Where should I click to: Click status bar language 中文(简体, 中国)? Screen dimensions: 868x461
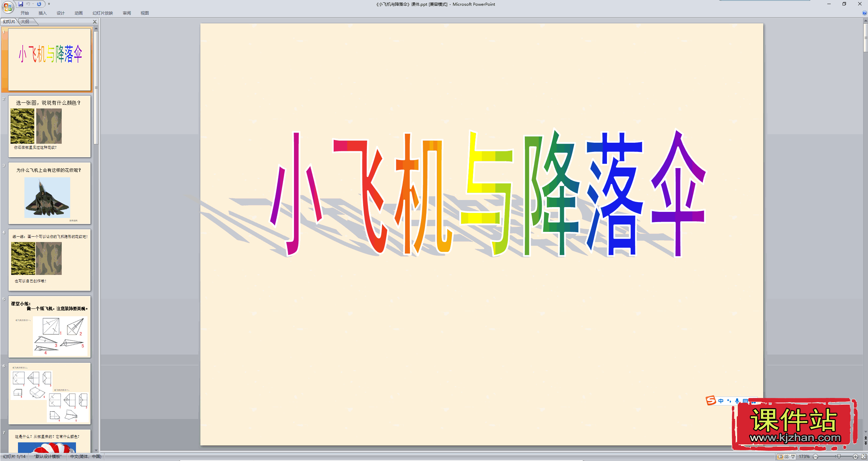(86, 457)
